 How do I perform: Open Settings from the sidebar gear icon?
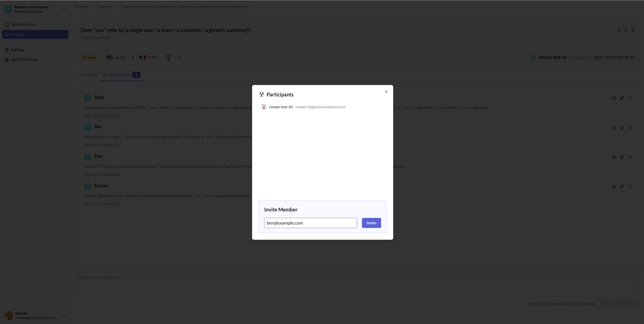[x=18, y=50]
